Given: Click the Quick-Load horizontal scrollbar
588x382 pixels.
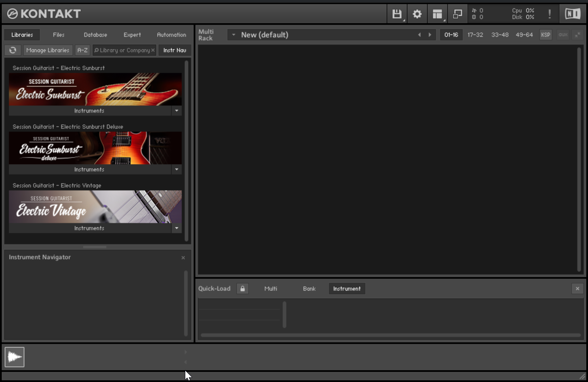Looking at the screenshot, I should point(390,335).
